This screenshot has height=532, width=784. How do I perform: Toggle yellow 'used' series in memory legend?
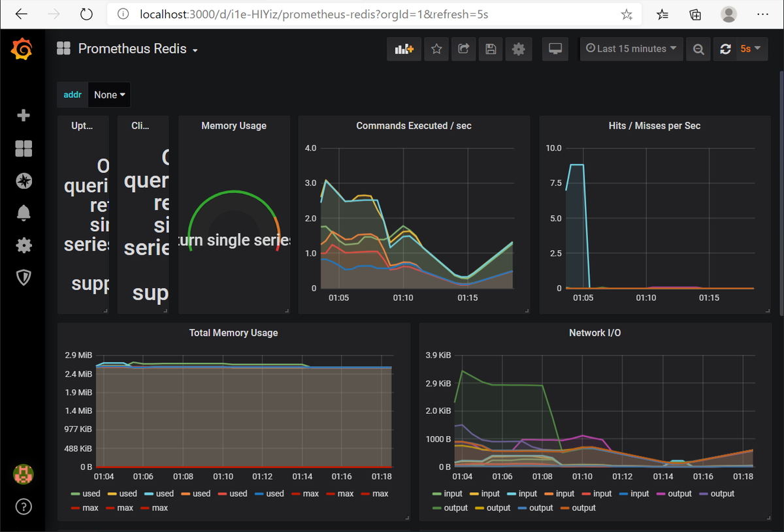[128, 494]
